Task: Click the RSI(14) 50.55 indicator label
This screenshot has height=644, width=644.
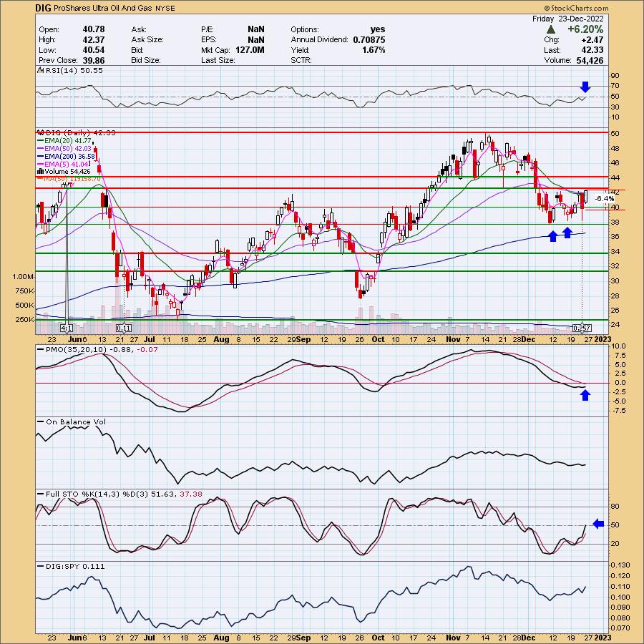Action: coord(70,70)
